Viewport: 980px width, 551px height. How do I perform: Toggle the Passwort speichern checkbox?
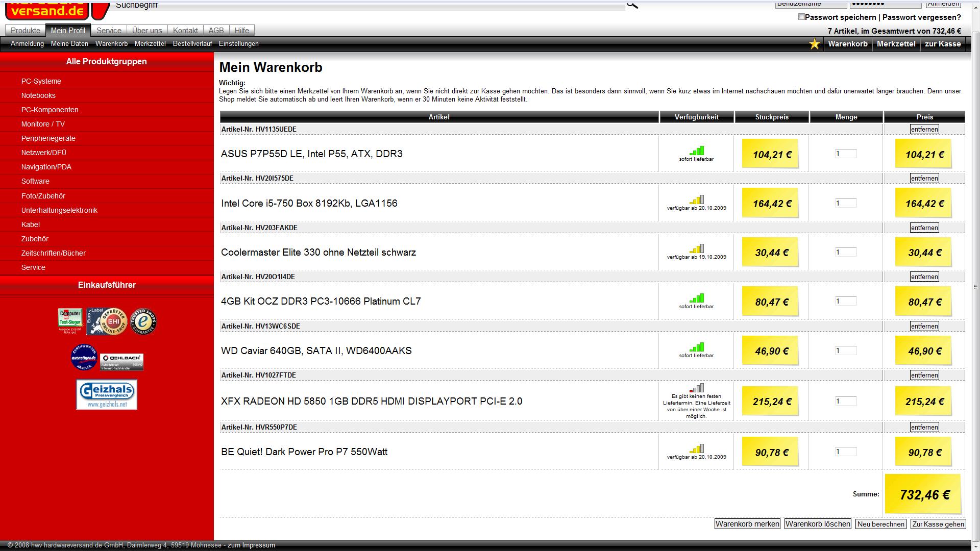tap(801, 17)
